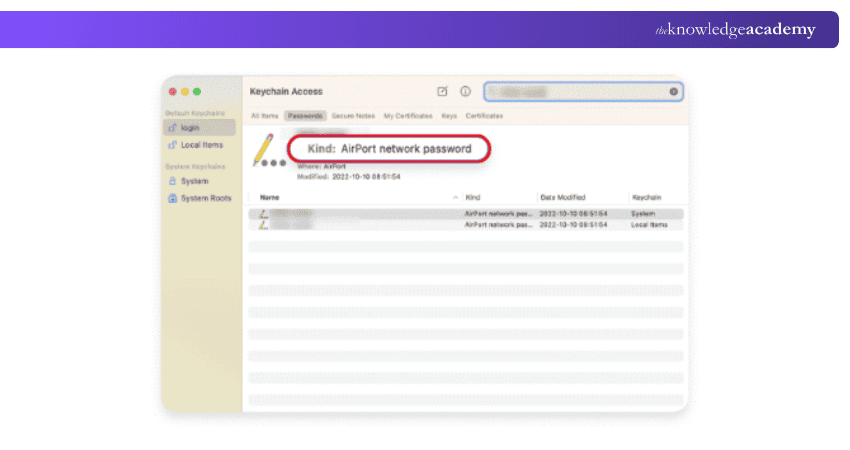Switch to Passwords tab
This screenshot has height=450, width=850.
coord(305,116)
